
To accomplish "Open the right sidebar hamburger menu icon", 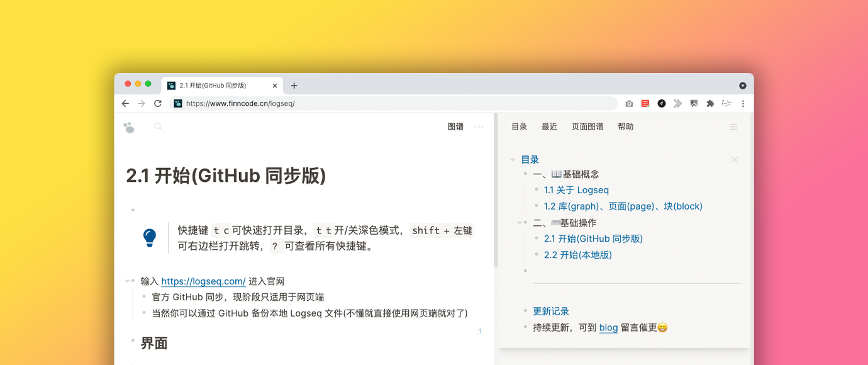I will (733, 126).
